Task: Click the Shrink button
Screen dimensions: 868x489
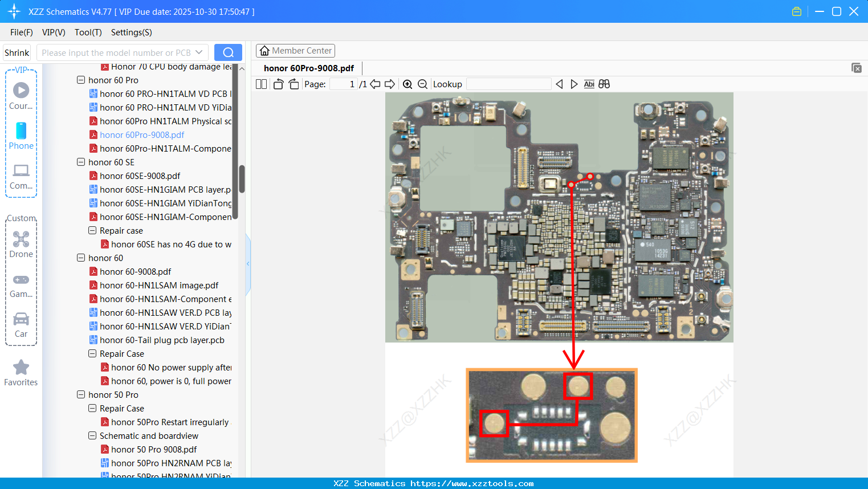Action: pos(17,52)
